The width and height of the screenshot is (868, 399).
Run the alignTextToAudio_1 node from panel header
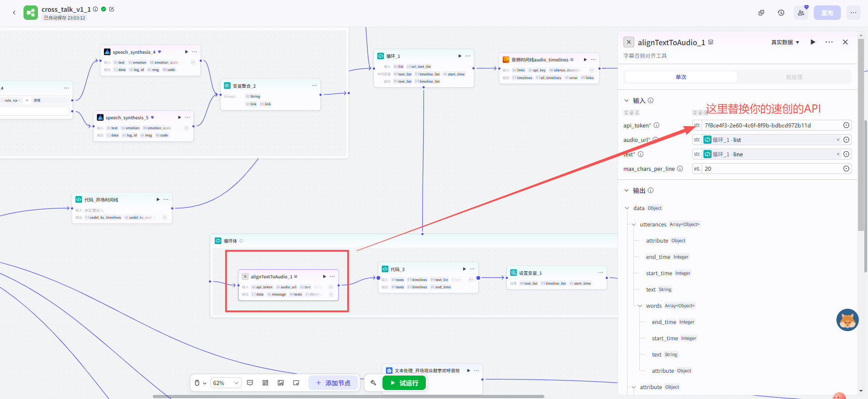coord(813,42)
